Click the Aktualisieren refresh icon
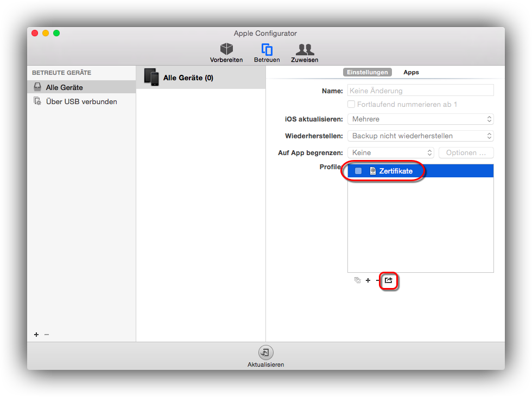The height and width of the screenshot is (397, 532). [265, 353]
